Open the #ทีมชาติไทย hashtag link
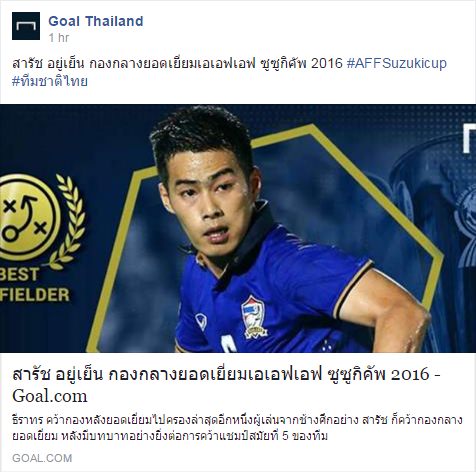Viewport: 476px width, 472px height. pos(50,82)
